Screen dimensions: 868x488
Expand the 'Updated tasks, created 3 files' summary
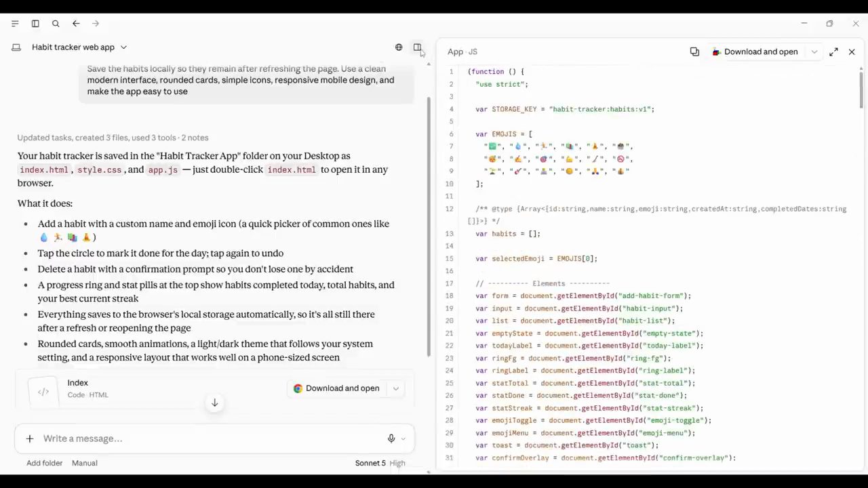(113, 138)
